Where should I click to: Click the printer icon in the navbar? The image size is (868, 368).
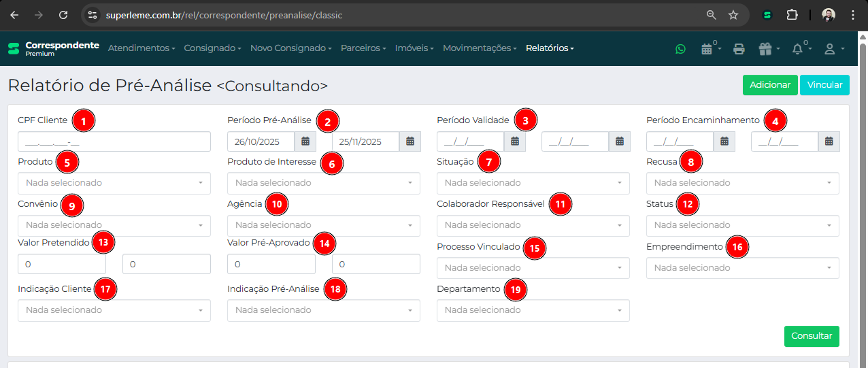[739, 49]
